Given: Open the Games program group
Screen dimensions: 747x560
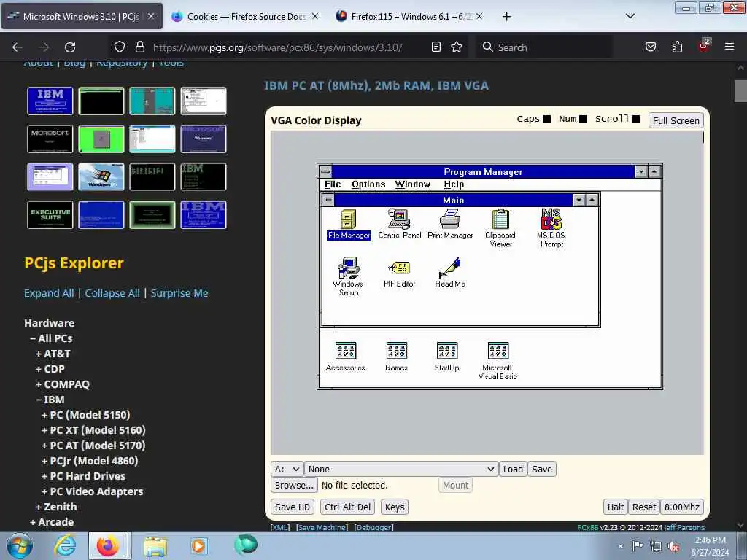Looking at the screenshot, I should point(396,357).
